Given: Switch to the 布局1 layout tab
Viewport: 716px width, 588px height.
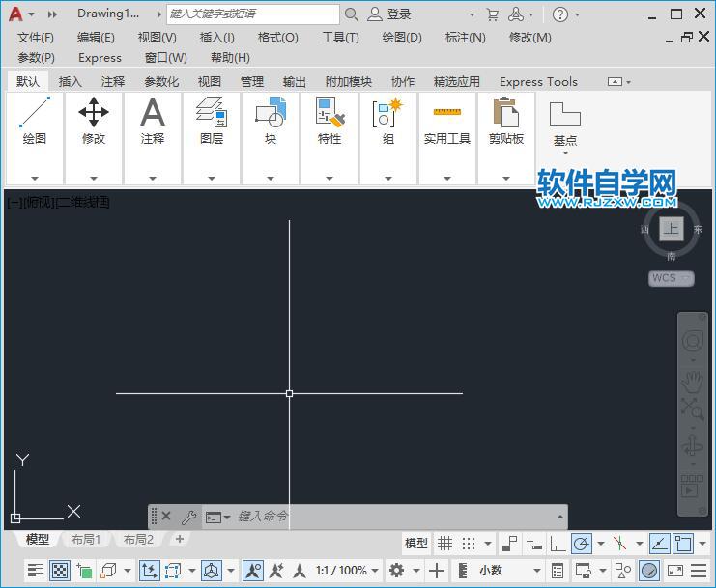Looking at the screenshot, I should point(85,540).
